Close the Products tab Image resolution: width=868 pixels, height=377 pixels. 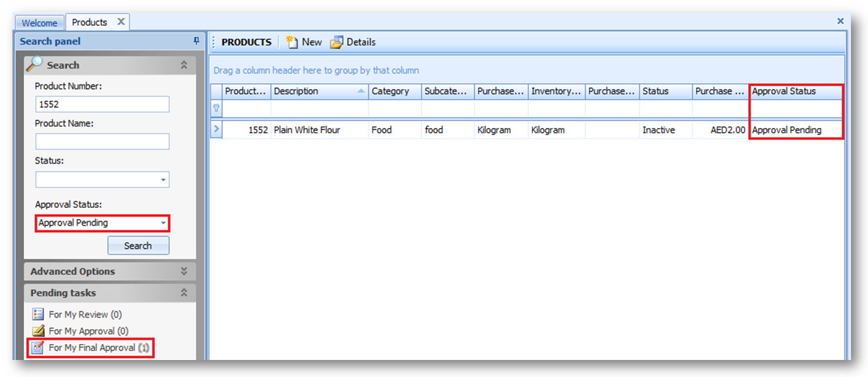click(120, 22)
